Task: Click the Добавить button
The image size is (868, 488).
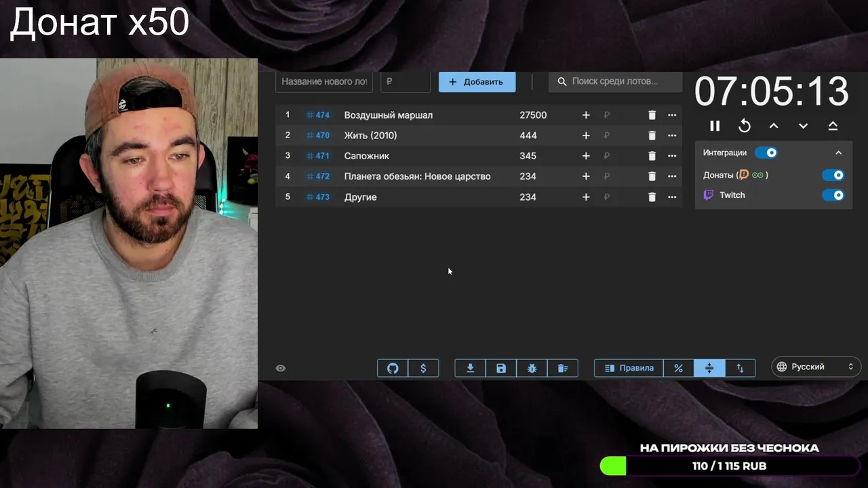Action: click(x=477, y=81)
